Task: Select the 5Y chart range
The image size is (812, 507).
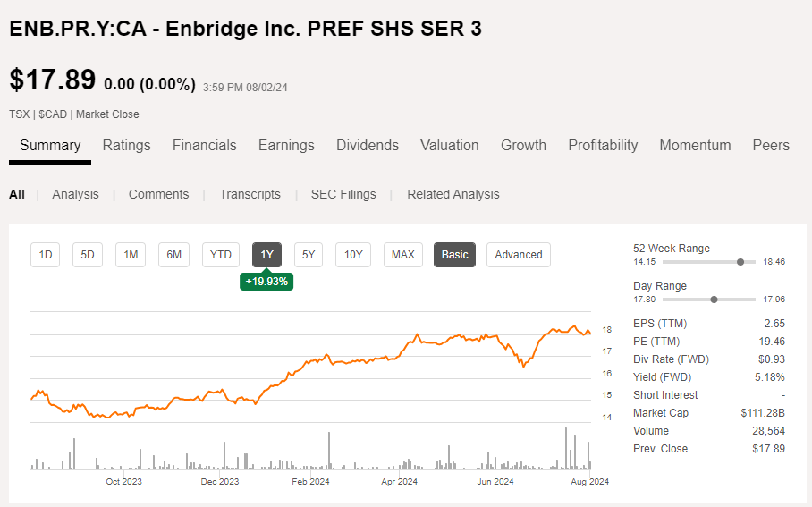Action: 309,255
